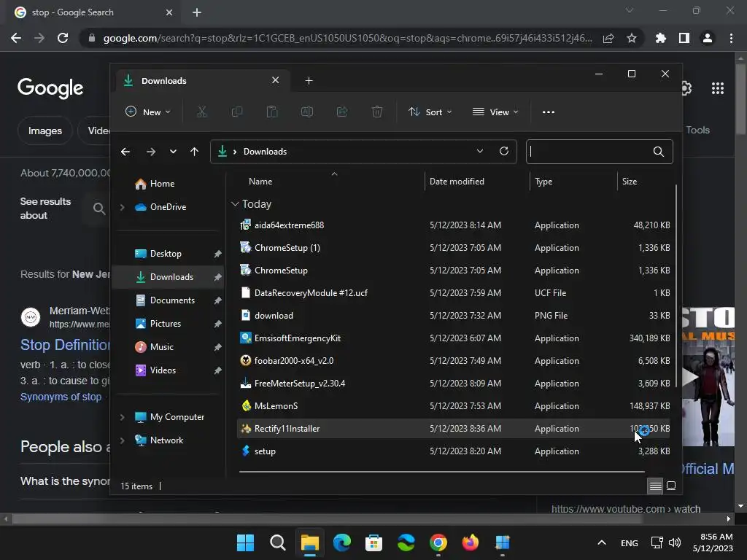Open Firefox from taskbar
The image size is (747, 560).
[471, 542]
